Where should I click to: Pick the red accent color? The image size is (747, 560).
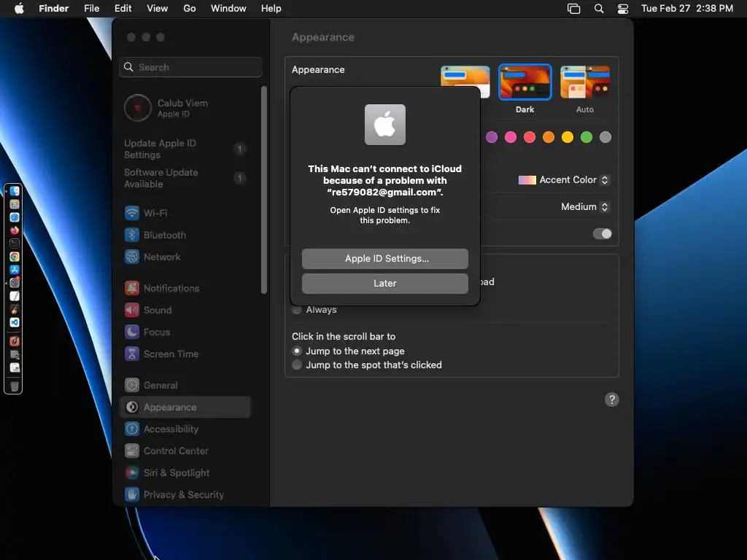coord(530,137)
